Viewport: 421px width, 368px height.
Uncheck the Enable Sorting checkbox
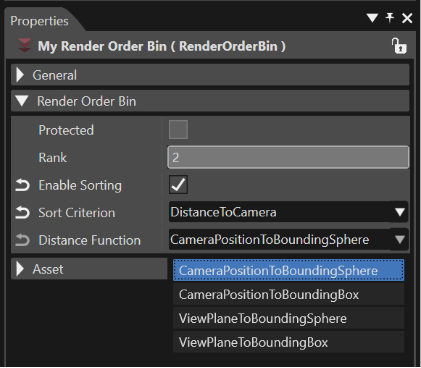tap(178, 185)
